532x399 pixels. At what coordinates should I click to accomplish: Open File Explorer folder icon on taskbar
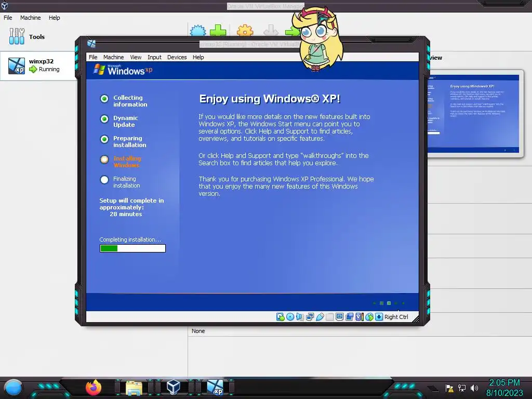(x=134, y=388)
